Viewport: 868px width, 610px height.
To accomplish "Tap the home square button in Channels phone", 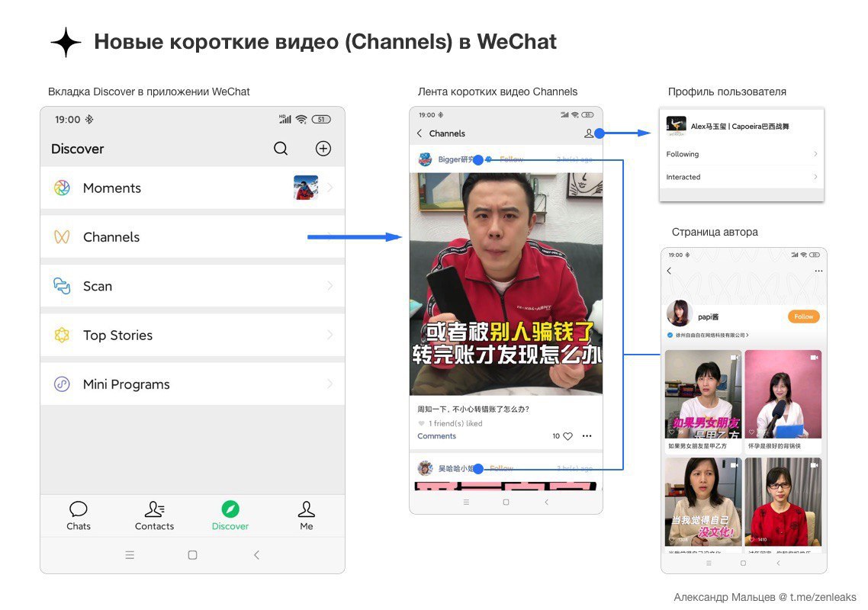I will [506, 502].
